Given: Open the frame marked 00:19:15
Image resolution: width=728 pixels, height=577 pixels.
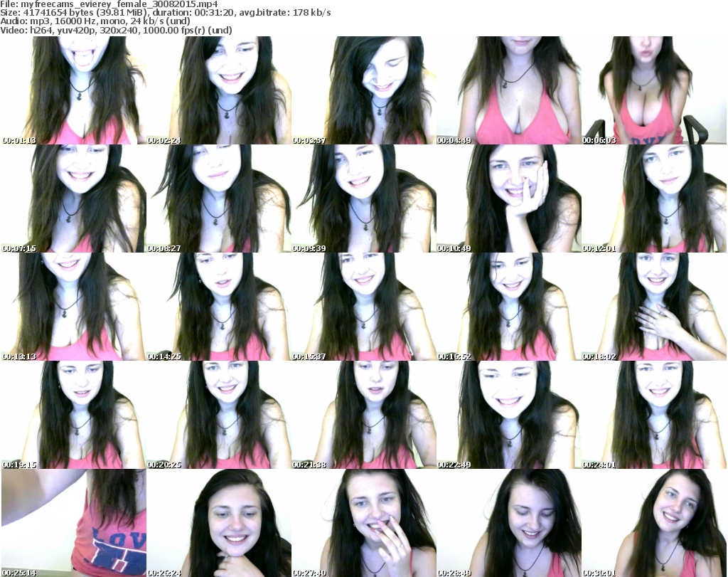Looking at the screenshot, I should [74, 415].
